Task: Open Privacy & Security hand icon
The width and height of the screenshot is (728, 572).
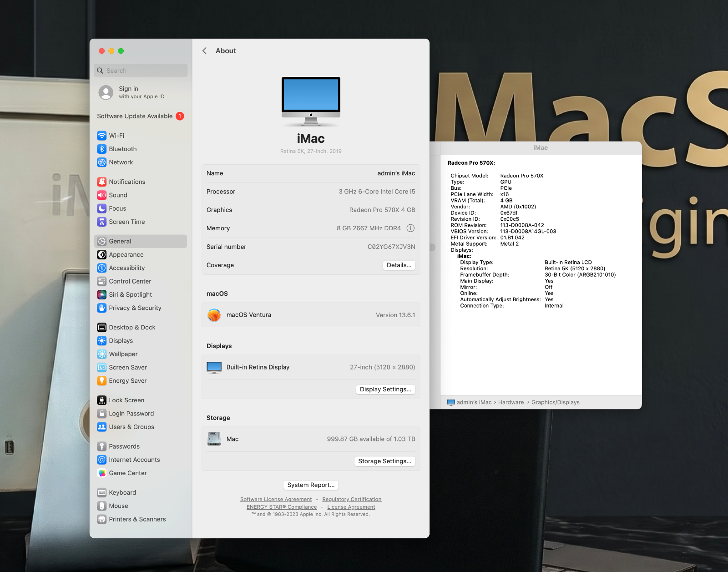Action: click(102, 308)
